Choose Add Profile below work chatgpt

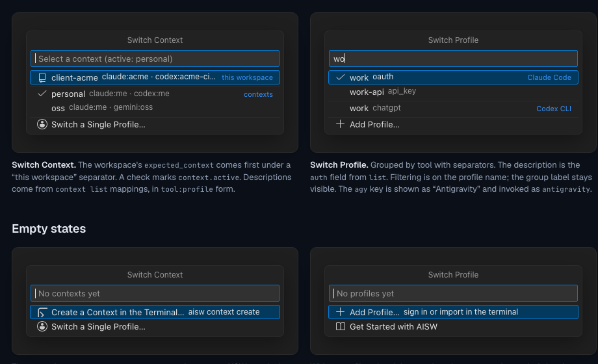click(453, 124)
